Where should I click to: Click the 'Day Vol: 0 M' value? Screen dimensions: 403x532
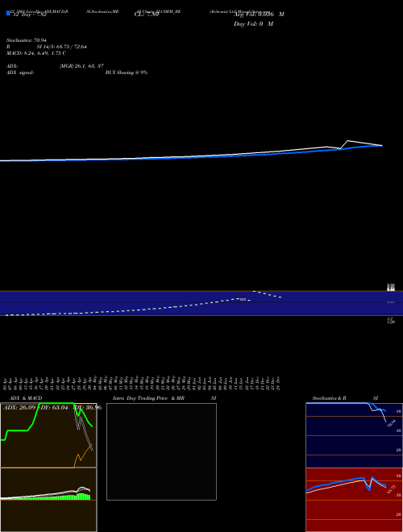tap(253, 23)
